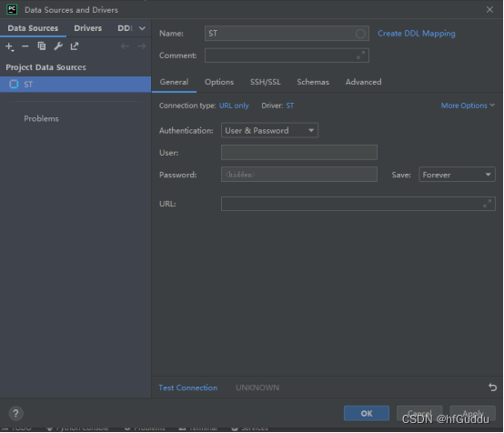The width and height of the screenshot is (504, 433).
Task: Switch to the Data Sources tab
Action: (33, 28)
